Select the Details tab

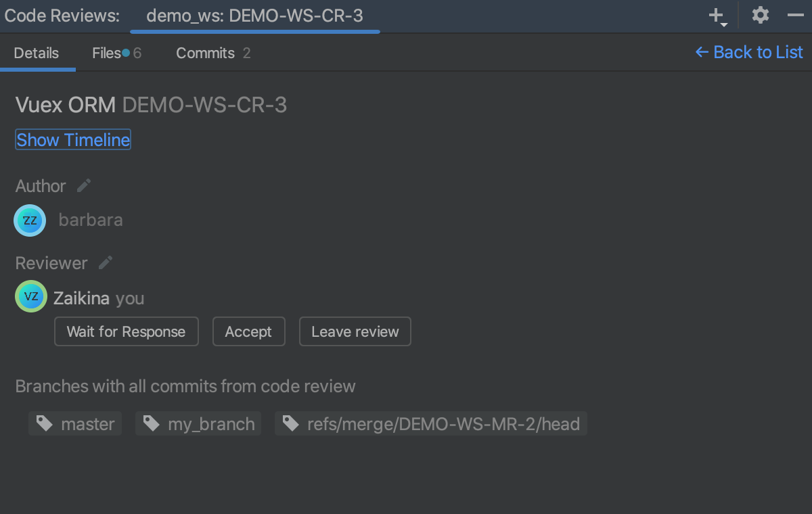tap(37, 53)
